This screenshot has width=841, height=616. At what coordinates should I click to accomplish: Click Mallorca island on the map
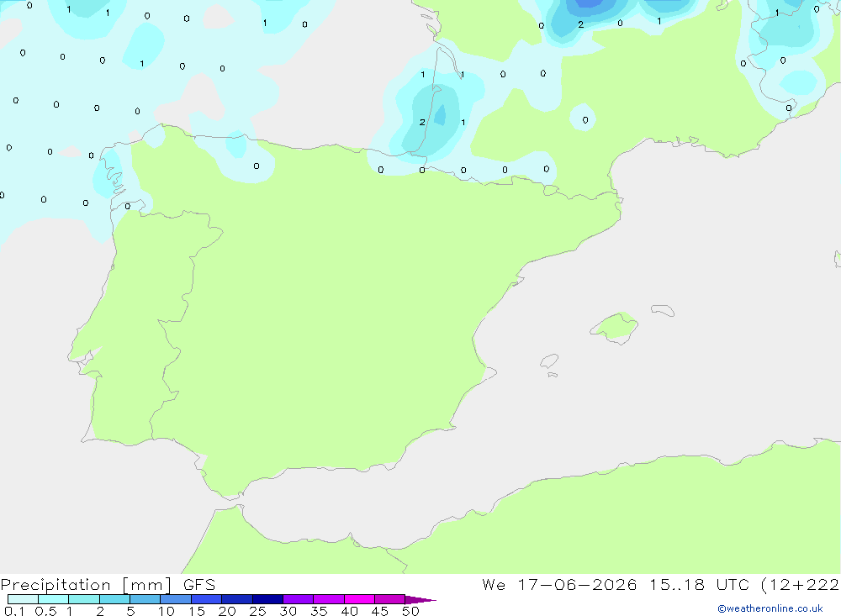click(x=615, y=327)
